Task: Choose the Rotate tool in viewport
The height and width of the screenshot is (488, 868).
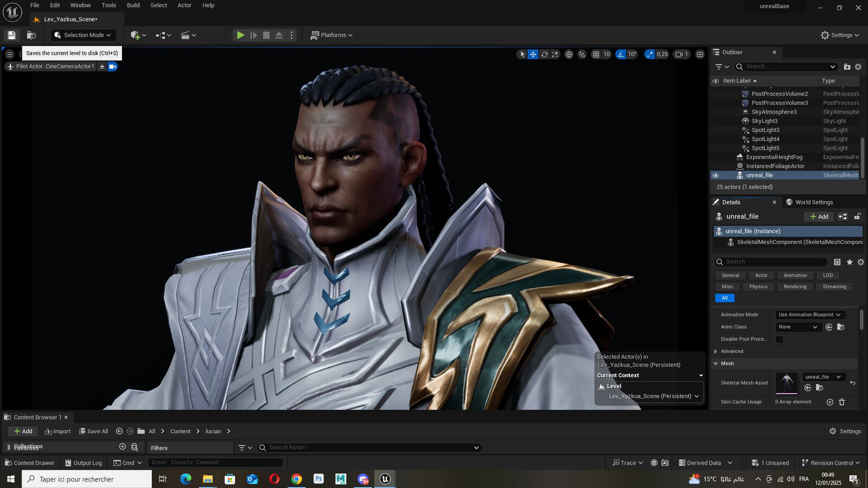Action: pyautogui.click(x=544, y=54)
